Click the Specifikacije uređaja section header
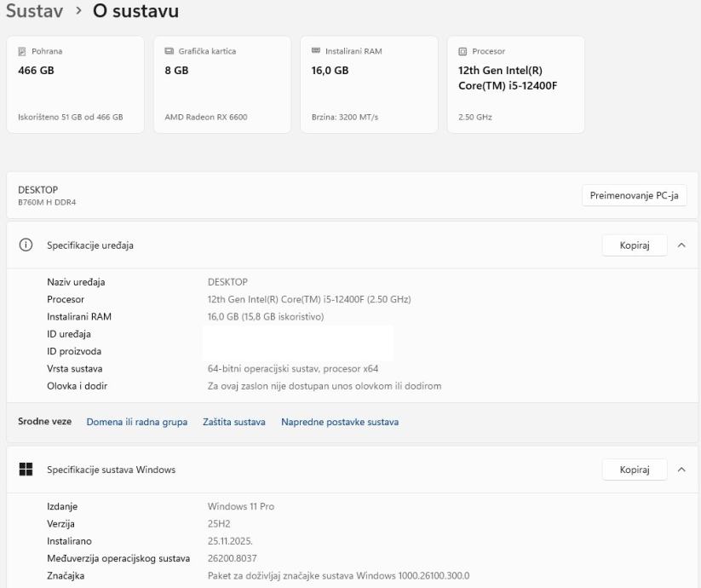 (x=89, y=245)
